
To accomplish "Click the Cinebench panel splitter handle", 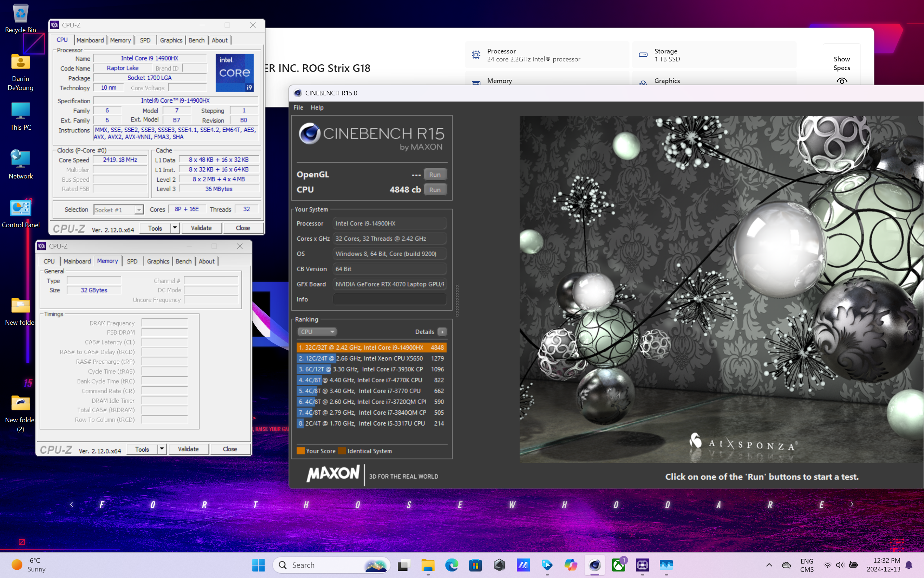I will click(x=457, y=301).
